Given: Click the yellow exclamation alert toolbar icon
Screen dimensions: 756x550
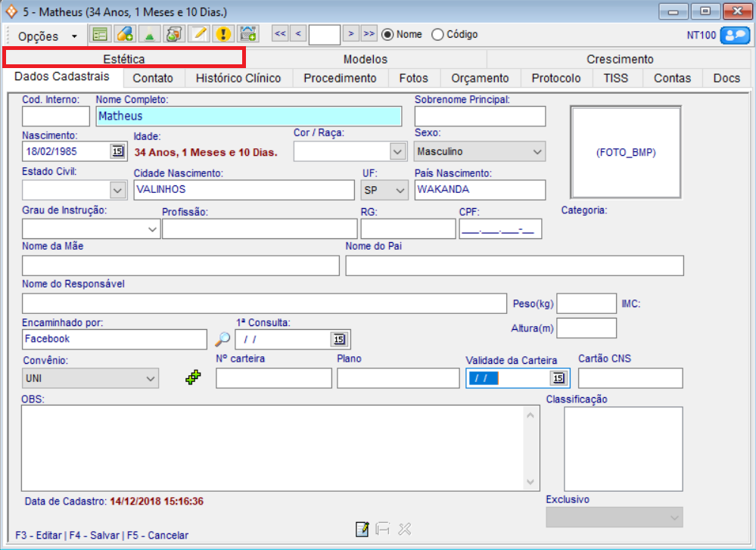Looking at the screenshot, I should click(222, 34).
